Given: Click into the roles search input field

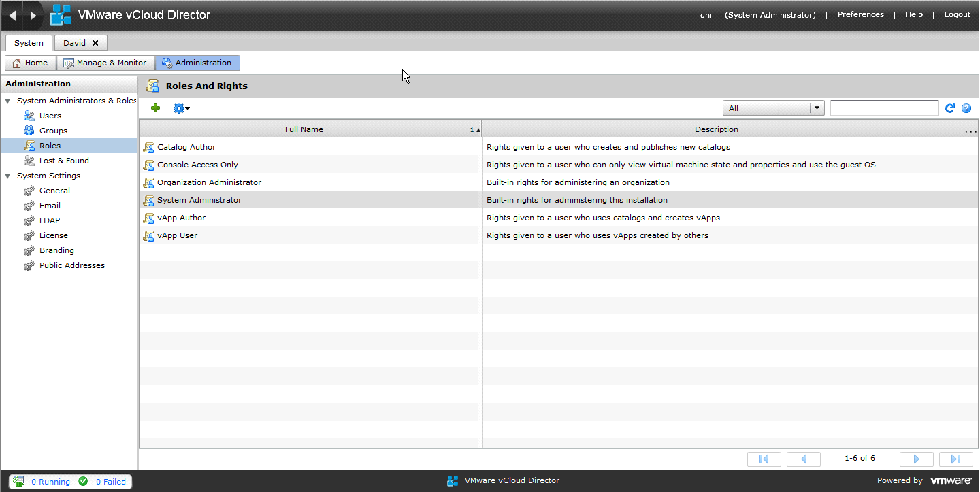Looking at the screenshot, I should [885, 108].
